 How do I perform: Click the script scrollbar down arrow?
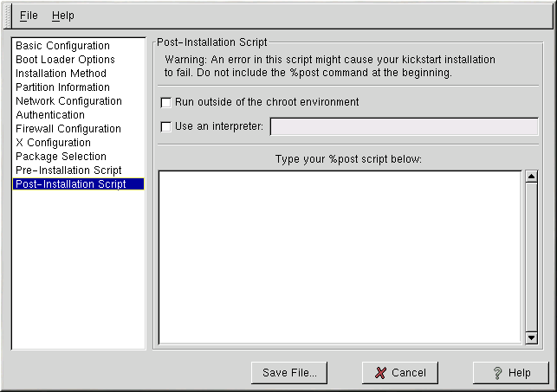tap(532, 336)
